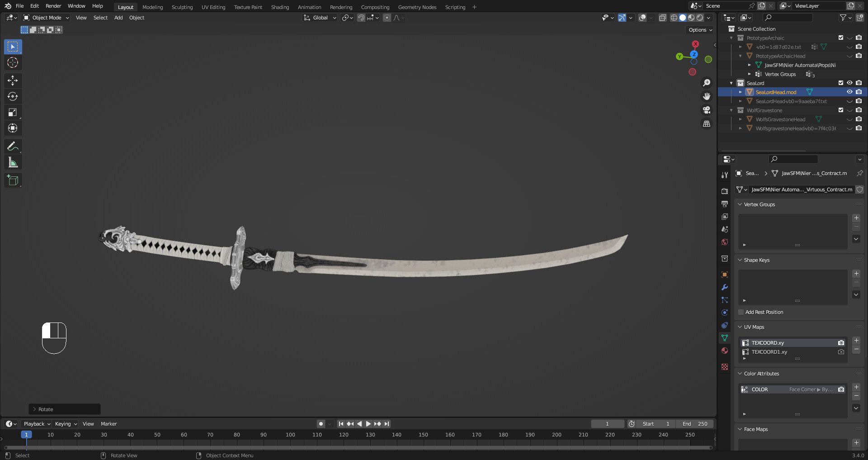Click the red X axis on navigation gizmo
868x460 pixels.
pyautogui.click(x=695, y=44)
